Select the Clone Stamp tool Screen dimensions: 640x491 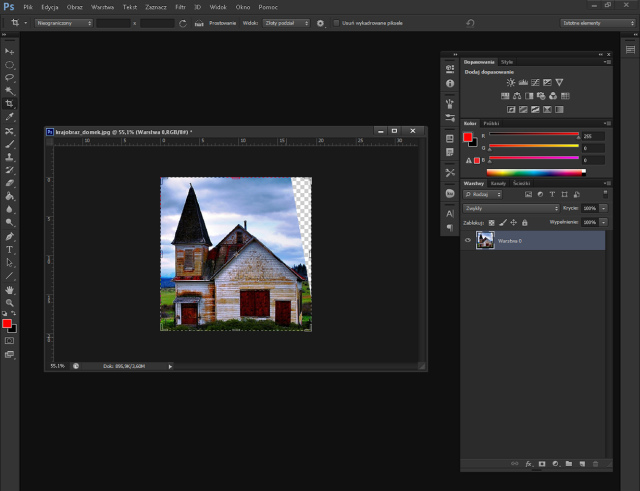pos(9,157)
